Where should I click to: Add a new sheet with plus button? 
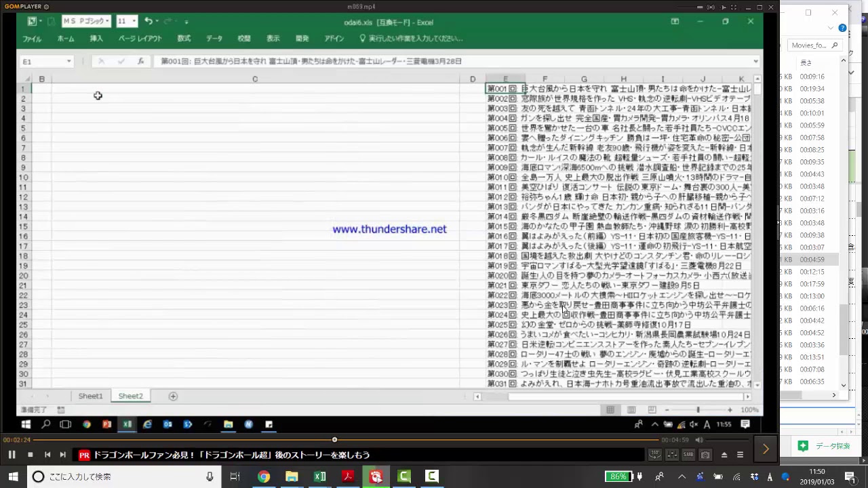click(x=173, y=396)
